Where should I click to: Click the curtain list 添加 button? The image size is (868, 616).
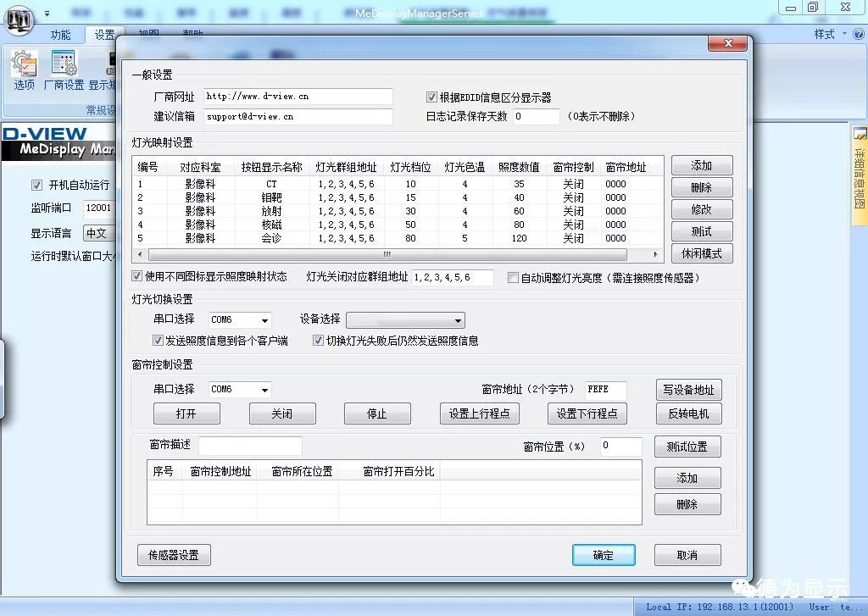(687, 478)
